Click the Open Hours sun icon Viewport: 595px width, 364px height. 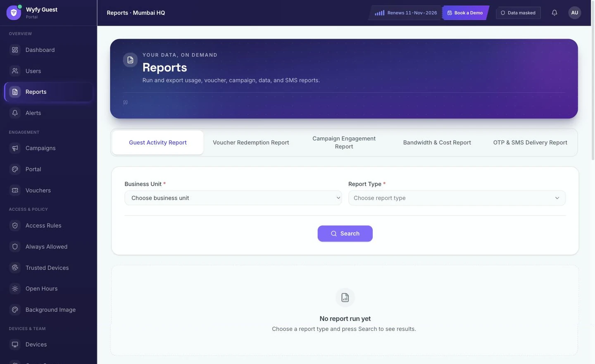coord(15,289)
